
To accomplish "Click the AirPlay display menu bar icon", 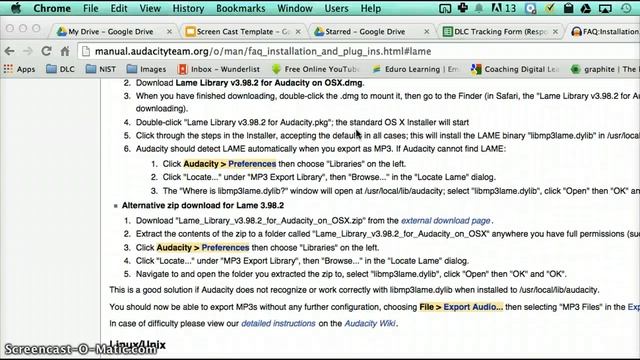I will pyautogui.click(x=605, y=8).
